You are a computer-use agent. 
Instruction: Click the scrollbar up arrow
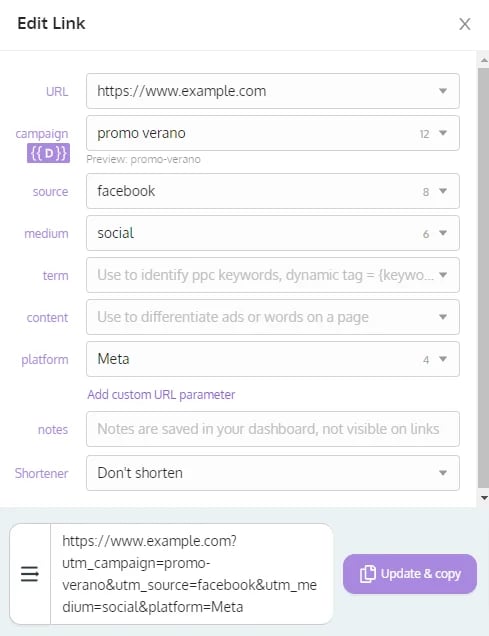pyautogui.click(x=483, y=60)
